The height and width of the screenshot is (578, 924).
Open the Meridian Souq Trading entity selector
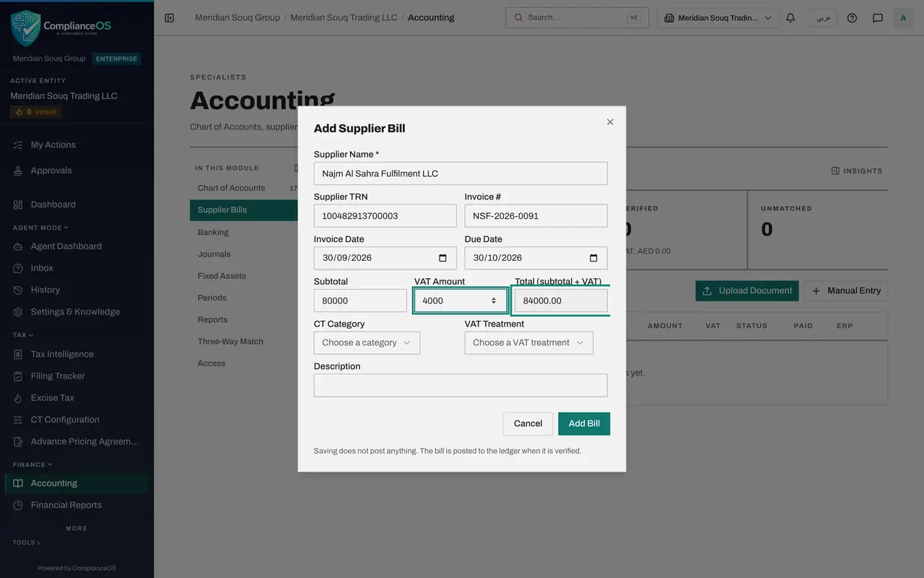[718, 18]
